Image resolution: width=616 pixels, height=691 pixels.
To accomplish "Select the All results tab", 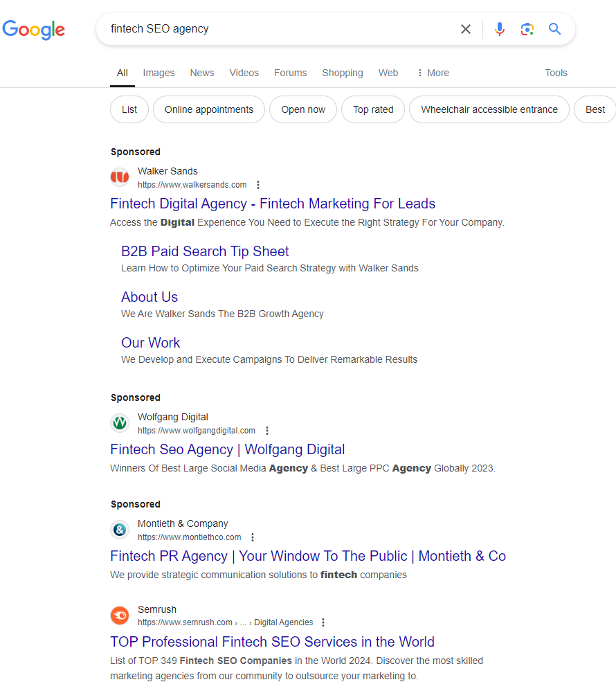I will point(122,73).
